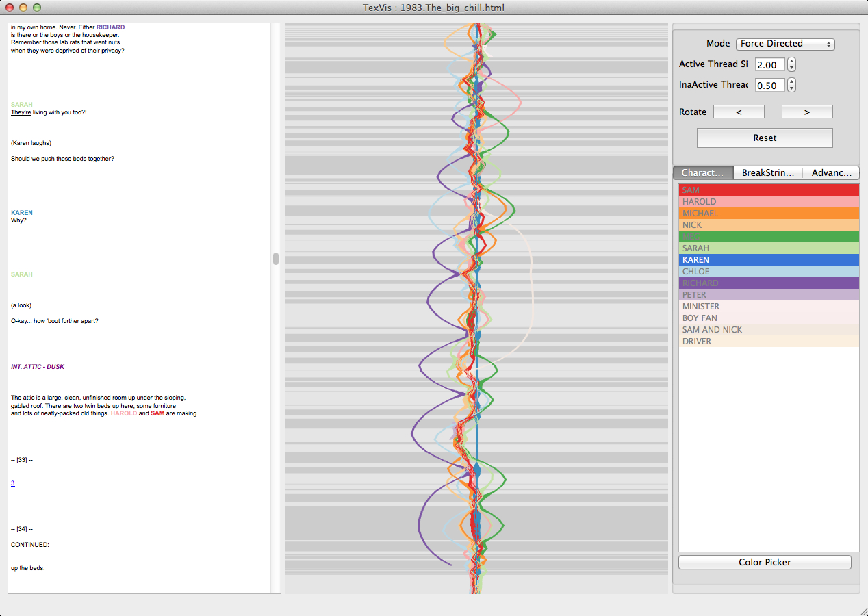Open the BreakStrings tab

(767, 173)
